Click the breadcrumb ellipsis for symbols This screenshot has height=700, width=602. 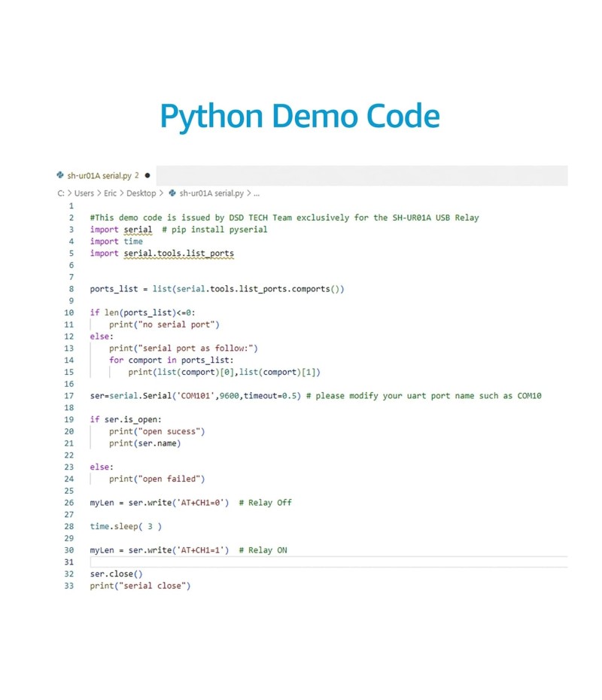256,193
